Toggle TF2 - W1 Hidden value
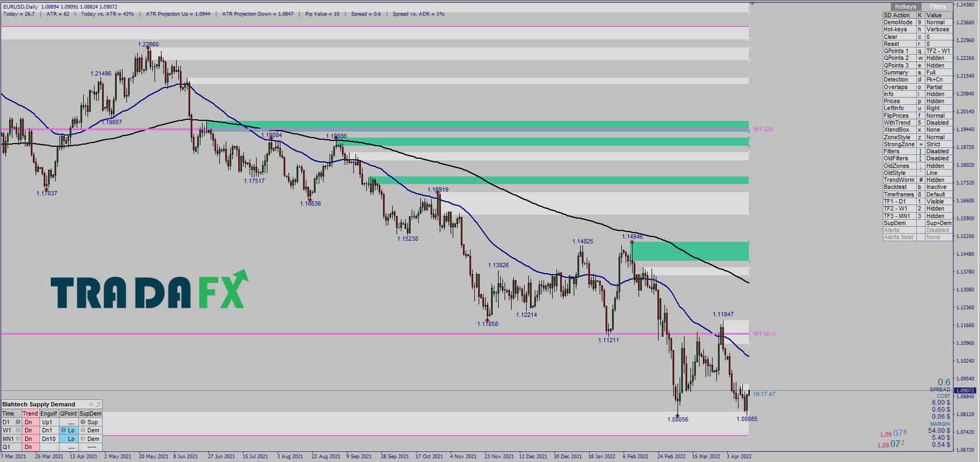 pyautogui.click(x=938, y=208)
